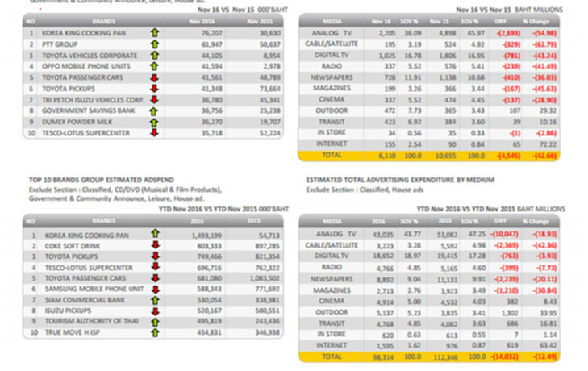The height and width of the screenshot is (371, 588).
Task: Click the down arrow in Toyota Passenger Cars 681,080 row
Action: 155,278
